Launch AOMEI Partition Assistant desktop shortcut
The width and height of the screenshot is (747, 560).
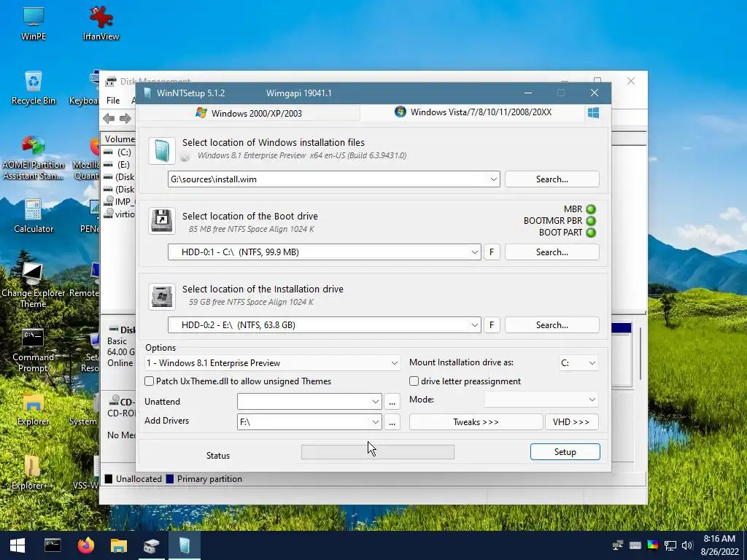[34, 157]
